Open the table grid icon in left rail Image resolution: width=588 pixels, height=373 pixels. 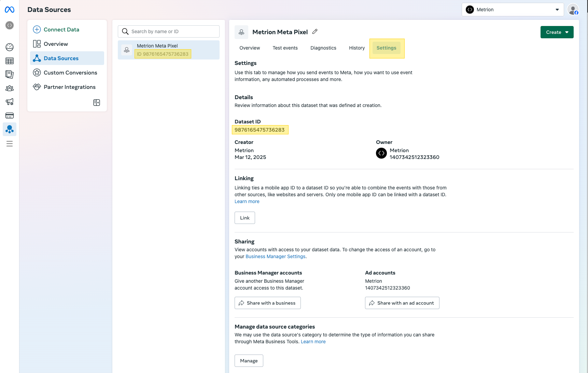[x=10, y=61]
